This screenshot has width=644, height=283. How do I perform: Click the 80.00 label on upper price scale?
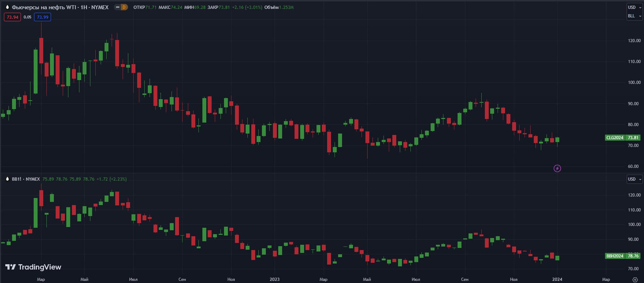point(634,125)
